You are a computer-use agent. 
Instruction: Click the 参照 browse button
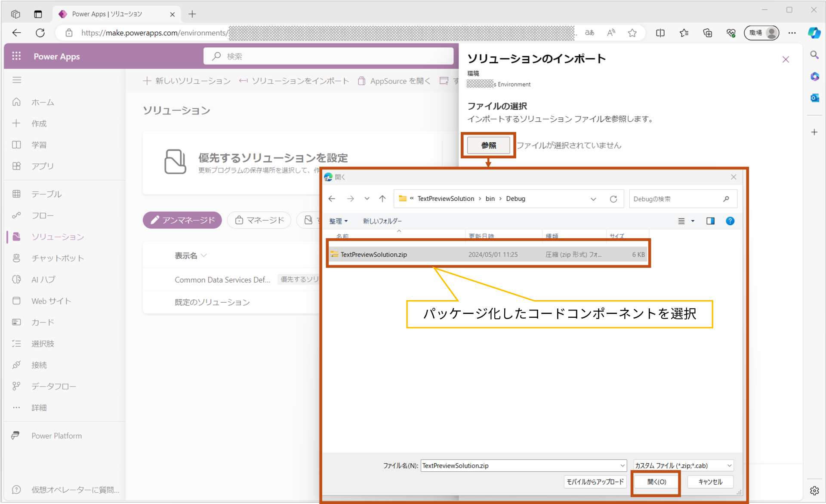[x=488, y=145]
